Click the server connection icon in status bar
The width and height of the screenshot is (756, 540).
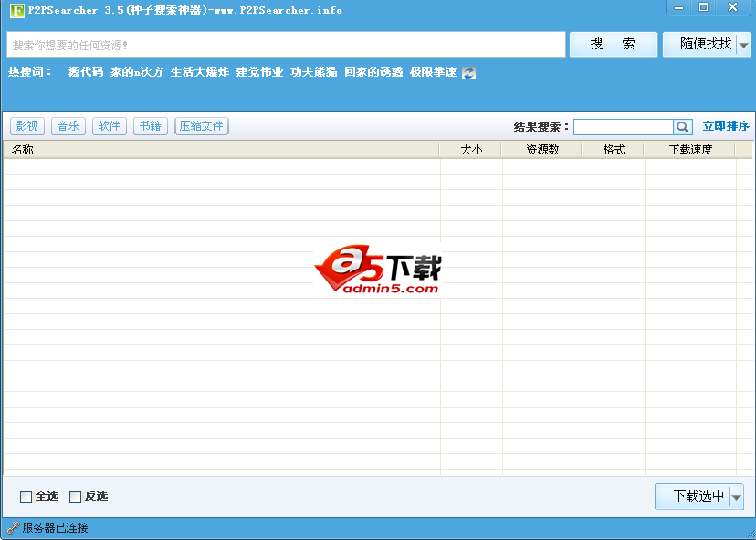(13, 528)
